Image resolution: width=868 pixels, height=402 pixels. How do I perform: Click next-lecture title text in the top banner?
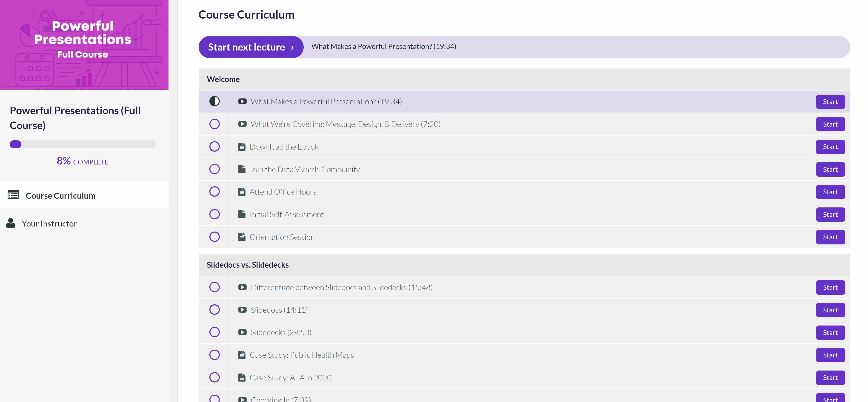tap(383, 46)
